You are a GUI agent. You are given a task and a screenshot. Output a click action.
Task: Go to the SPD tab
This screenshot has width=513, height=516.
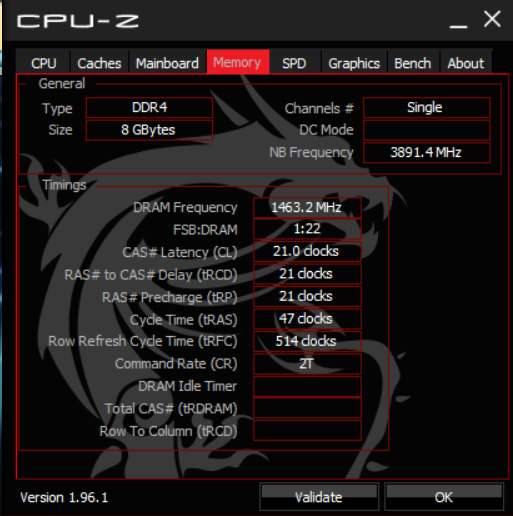(x=294, y=62)
